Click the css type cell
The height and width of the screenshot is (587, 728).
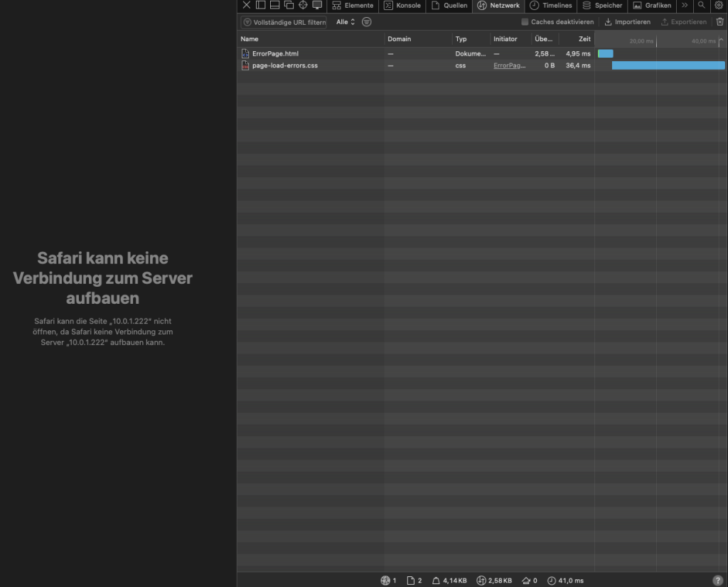[x=460, y=65]
